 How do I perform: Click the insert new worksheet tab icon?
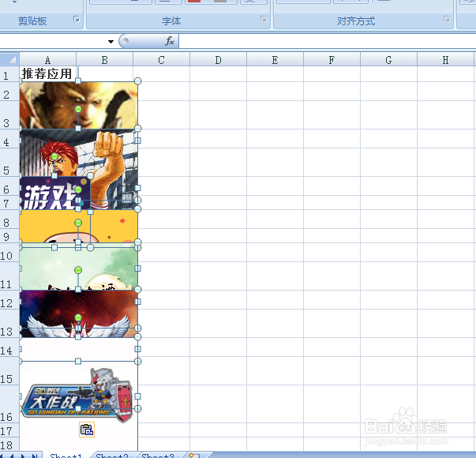(193, 456)
